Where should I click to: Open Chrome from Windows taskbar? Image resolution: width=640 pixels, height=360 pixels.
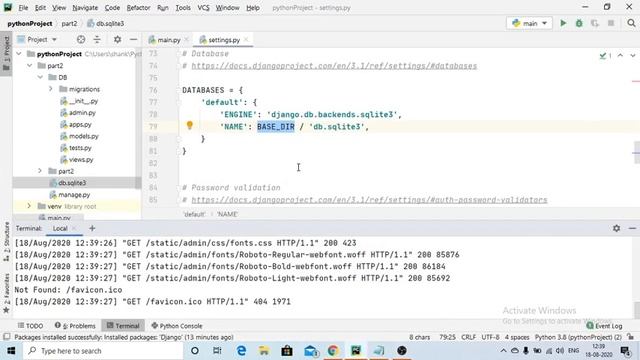pos(333,351)
